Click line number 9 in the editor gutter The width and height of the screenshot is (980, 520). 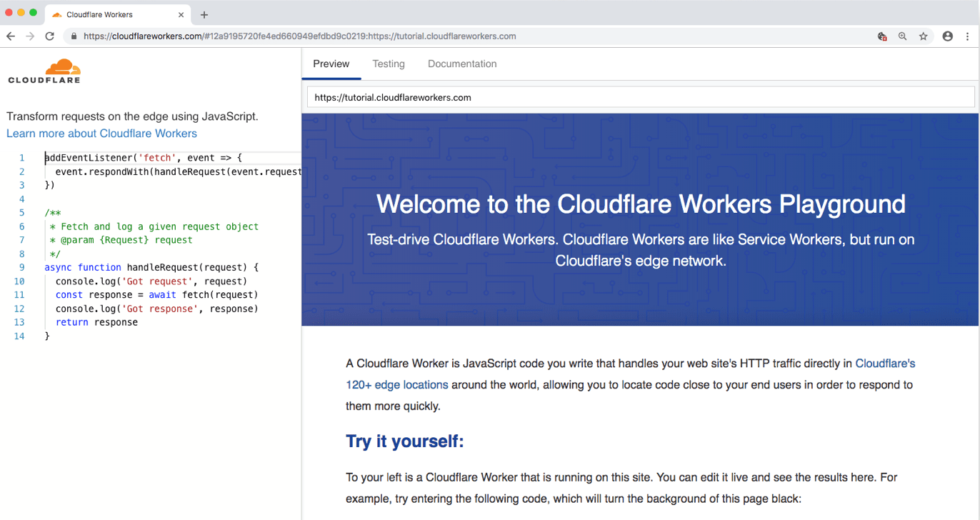pos(22,267)
